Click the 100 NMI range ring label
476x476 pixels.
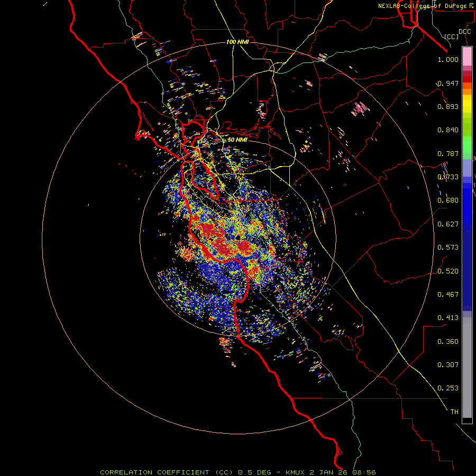237,42
